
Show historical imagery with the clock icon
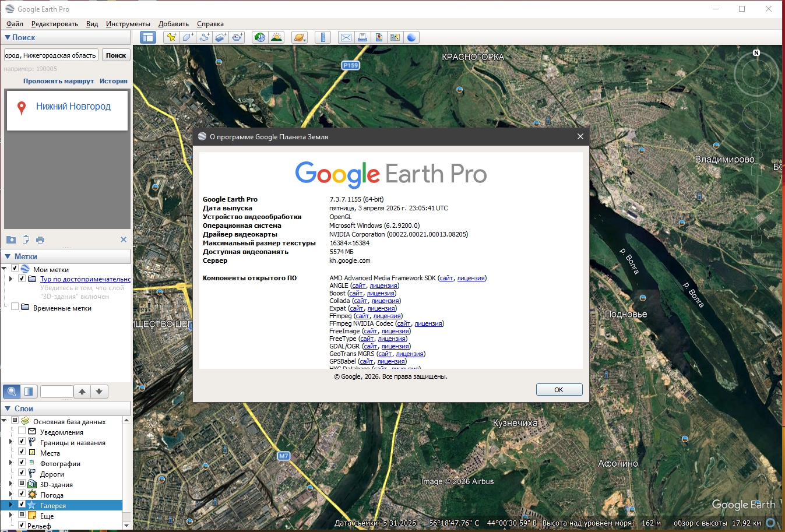[260, 37]
